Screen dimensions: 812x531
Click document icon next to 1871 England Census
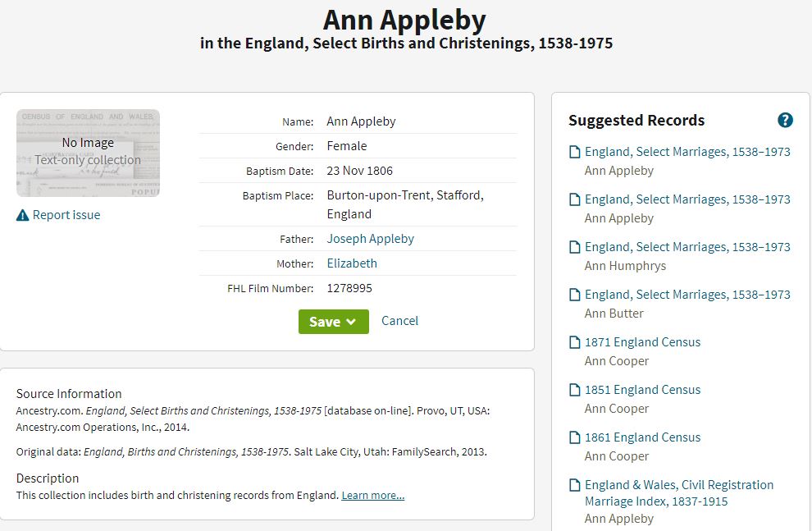[574, 342]
